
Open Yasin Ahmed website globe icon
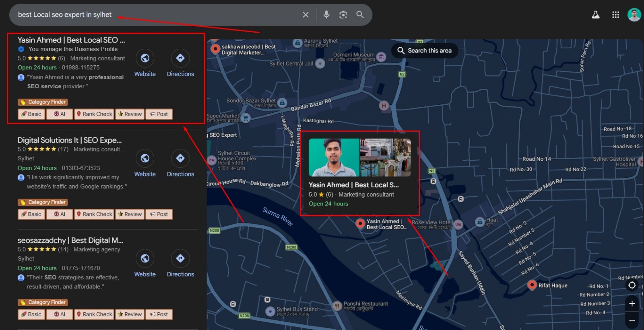[x=145, y=58]
